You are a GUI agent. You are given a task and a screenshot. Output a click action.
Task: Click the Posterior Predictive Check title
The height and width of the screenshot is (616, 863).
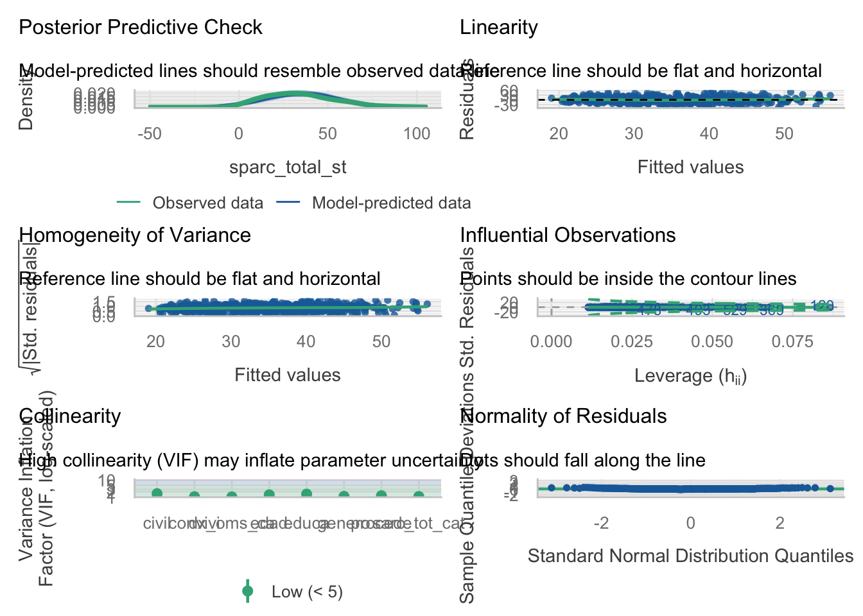click(x=141, y=28)
